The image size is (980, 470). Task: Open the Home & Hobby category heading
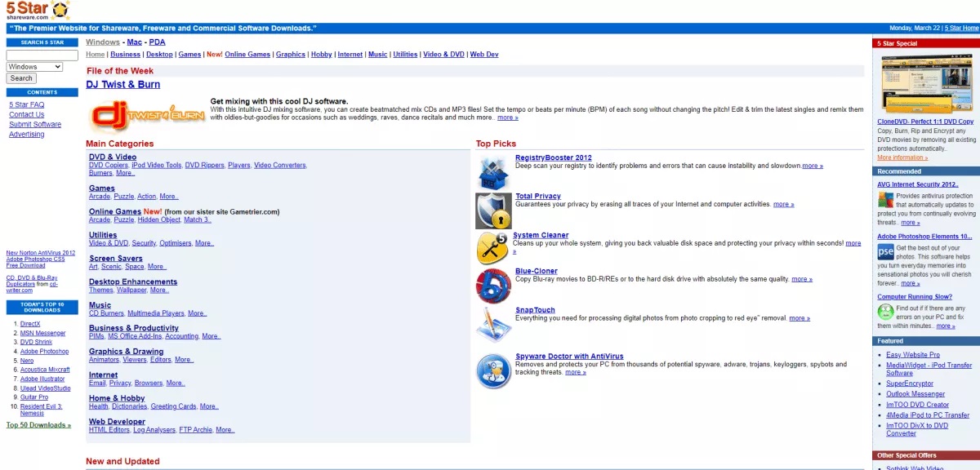click(117, 398)
